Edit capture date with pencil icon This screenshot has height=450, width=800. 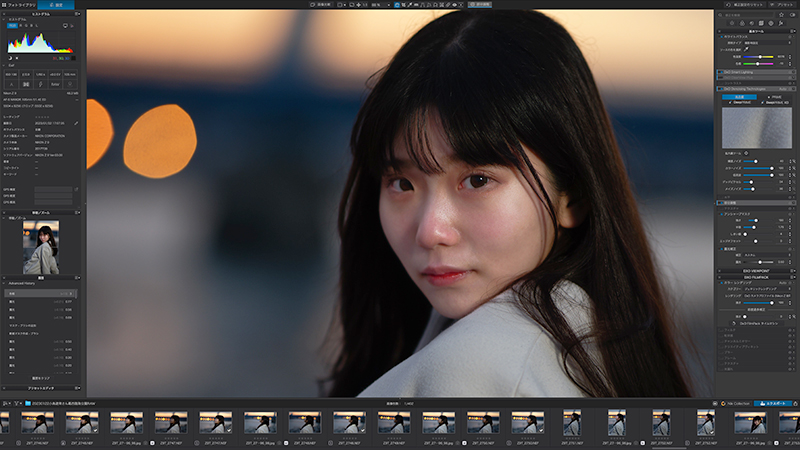[x=76, y=123]
